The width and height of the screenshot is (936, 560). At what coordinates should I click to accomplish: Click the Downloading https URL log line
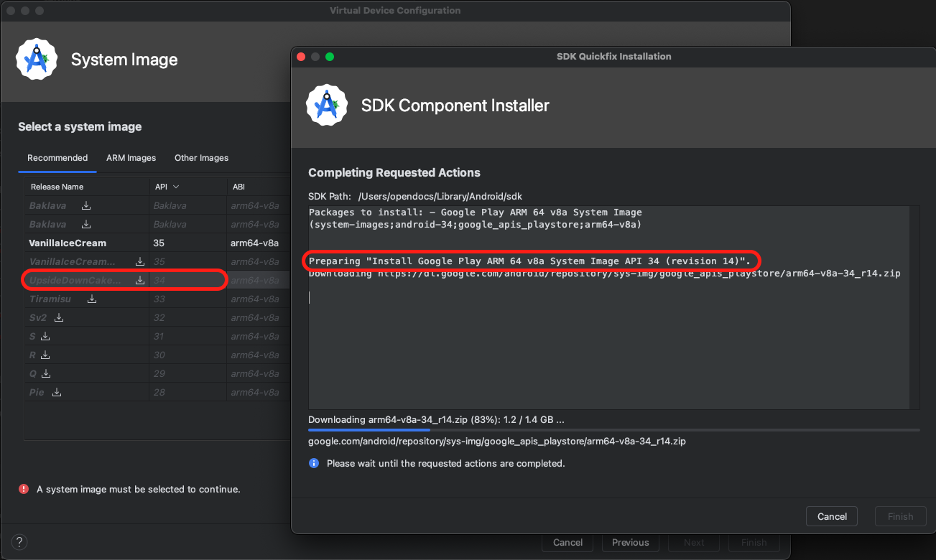[x=604, y=274]
